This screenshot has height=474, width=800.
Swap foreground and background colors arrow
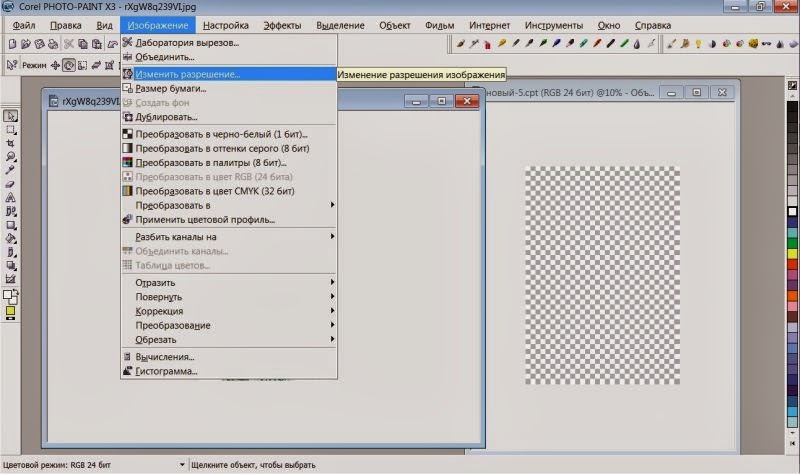pos(16,292)
